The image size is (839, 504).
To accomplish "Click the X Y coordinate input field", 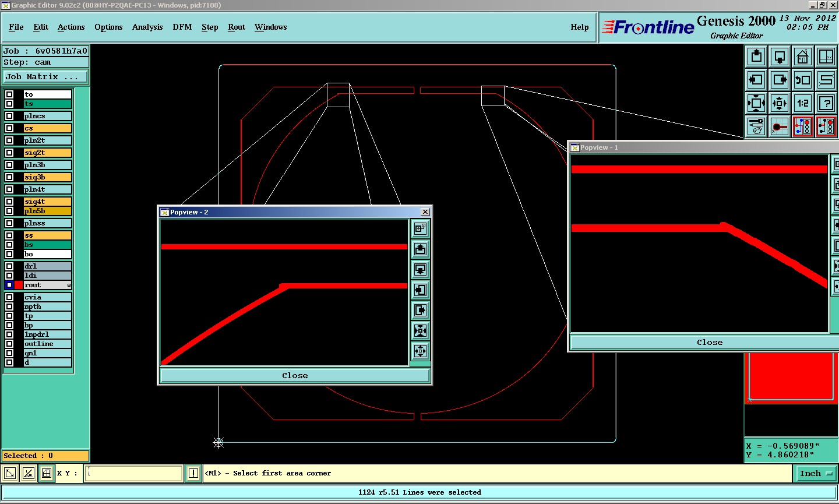I will (x=134, y=473).
